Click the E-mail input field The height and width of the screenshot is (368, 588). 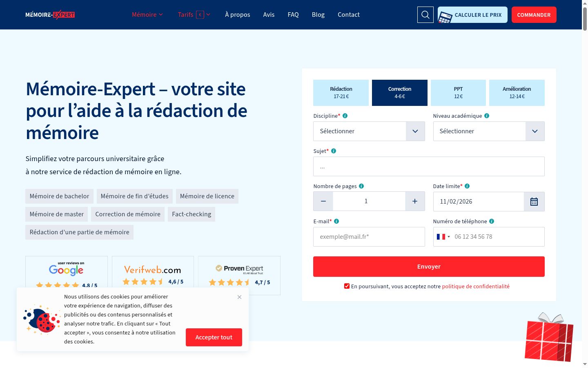point(369,237)
